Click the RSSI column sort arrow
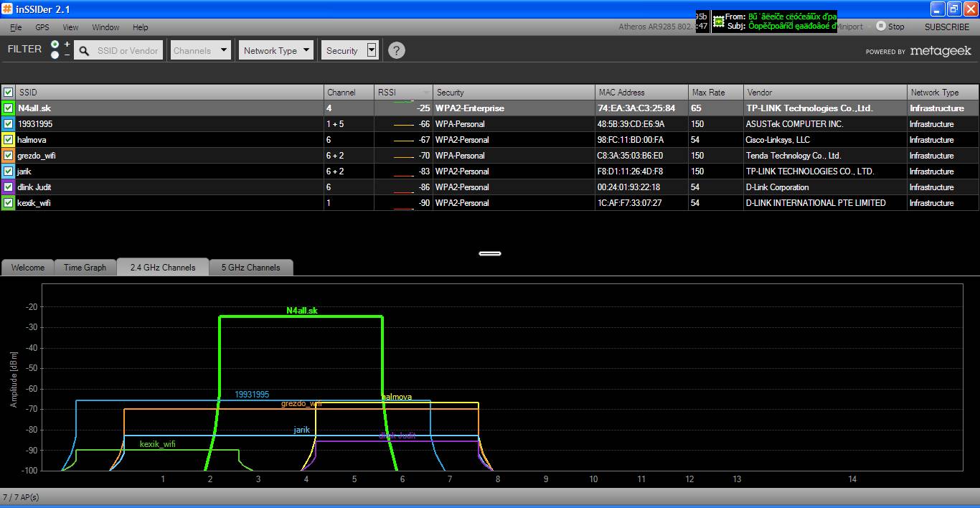The width and height of the screenshot is (980, 508). tap(427, 93)
